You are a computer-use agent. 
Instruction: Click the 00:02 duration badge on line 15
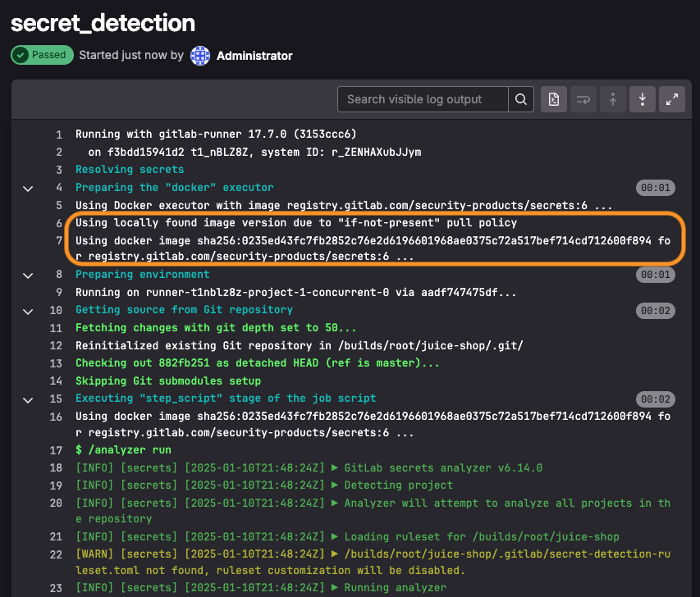656,399
